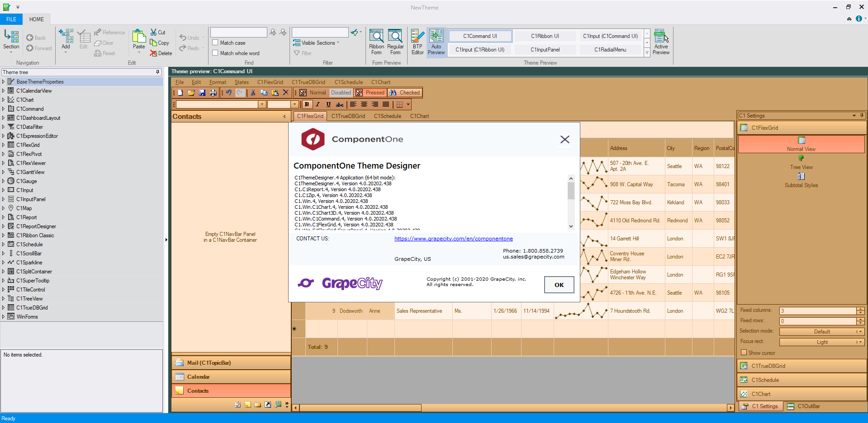868x423 pixels.
Task: Open the font name combo box arrow
Action: click(261, 104)
